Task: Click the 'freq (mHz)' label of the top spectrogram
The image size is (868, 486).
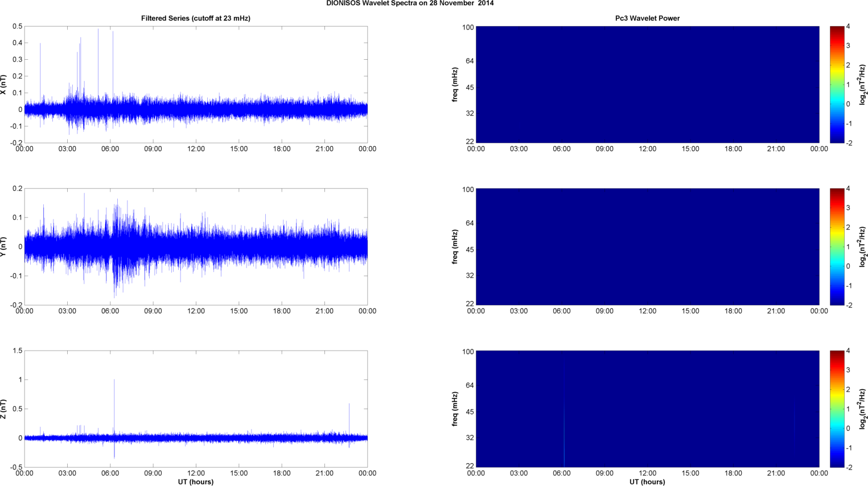Action: point(455,85)
